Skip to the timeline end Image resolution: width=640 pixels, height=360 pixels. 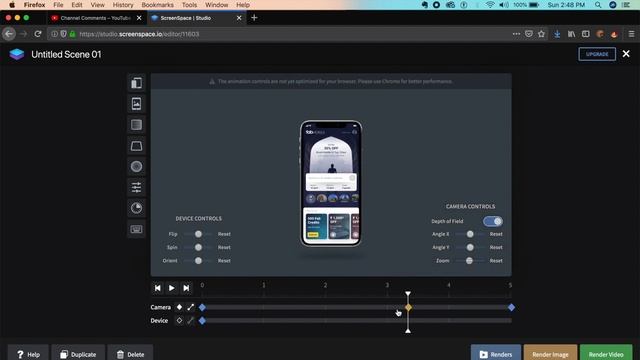point(186,288)
